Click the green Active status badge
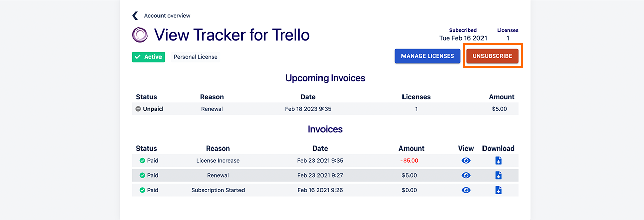This screenshot has width=644, height=220. (148, 57)
